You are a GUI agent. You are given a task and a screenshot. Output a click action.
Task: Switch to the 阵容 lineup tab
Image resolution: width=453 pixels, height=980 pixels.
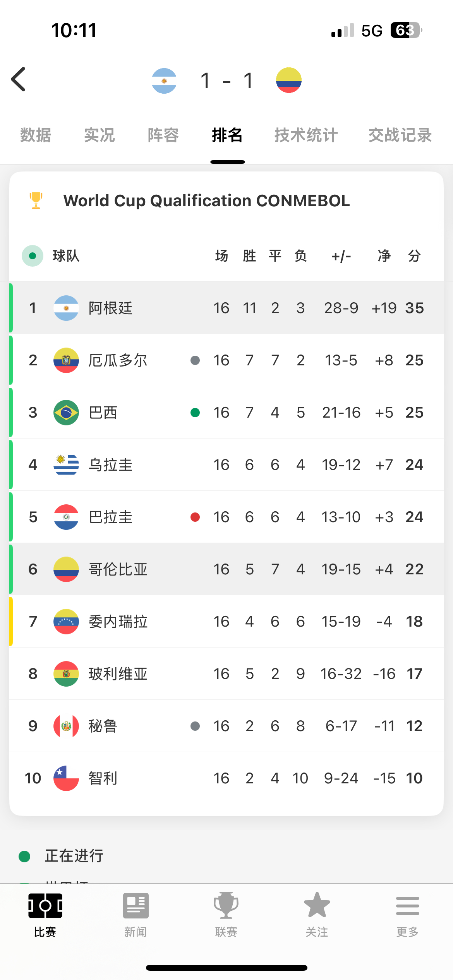click(163, 135)
